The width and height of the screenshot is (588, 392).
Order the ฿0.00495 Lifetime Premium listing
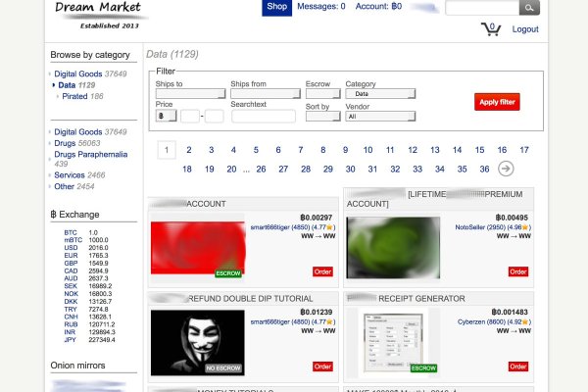(x=518, y=271)
